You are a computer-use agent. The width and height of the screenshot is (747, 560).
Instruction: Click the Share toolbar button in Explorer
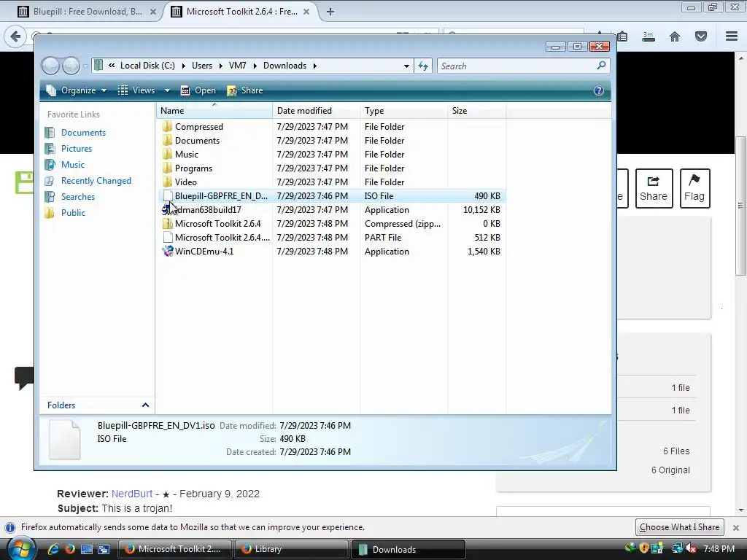click(x=245, y=90)
